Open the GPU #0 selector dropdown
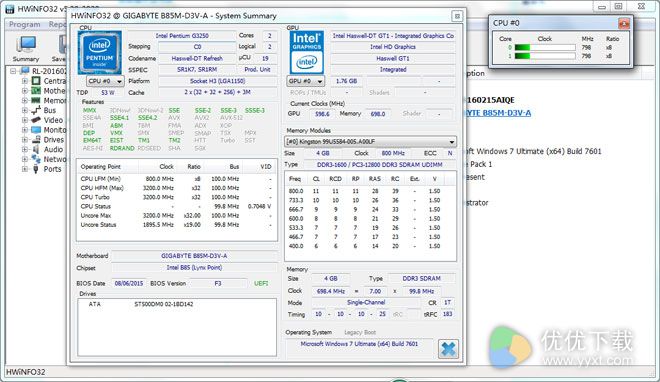660x382 pixels. [x=306, y=81]
